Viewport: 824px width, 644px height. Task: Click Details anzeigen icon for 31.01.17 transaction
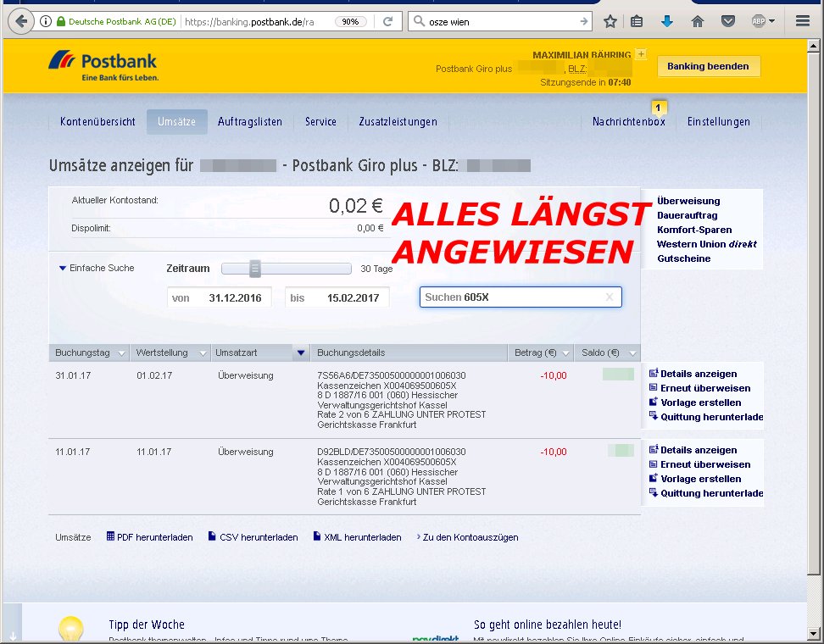[x=654, y=373]
